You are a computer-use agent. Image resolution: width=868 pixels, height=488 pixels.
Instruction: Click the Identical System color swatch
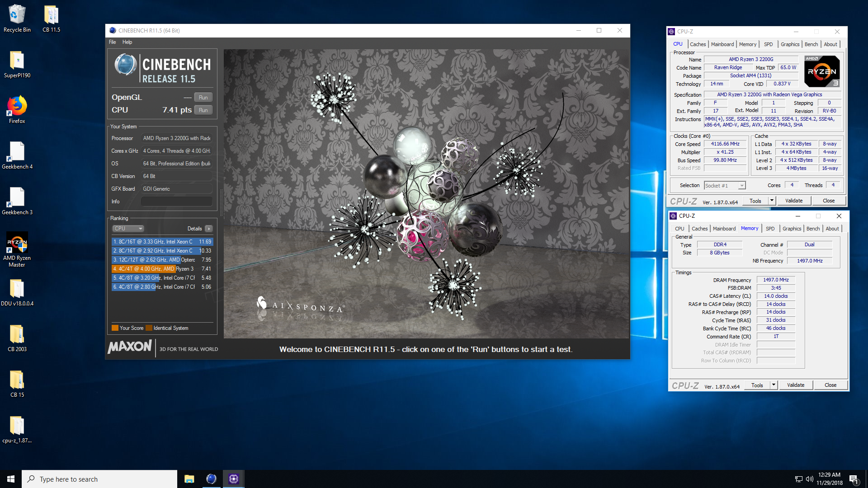149,328
